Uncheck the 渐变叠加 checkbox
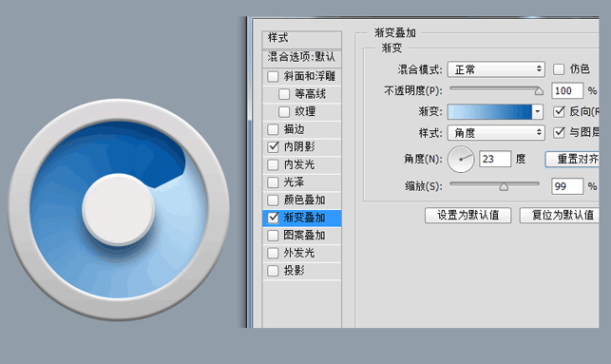611x364 pixels. (x=274, y=218)
